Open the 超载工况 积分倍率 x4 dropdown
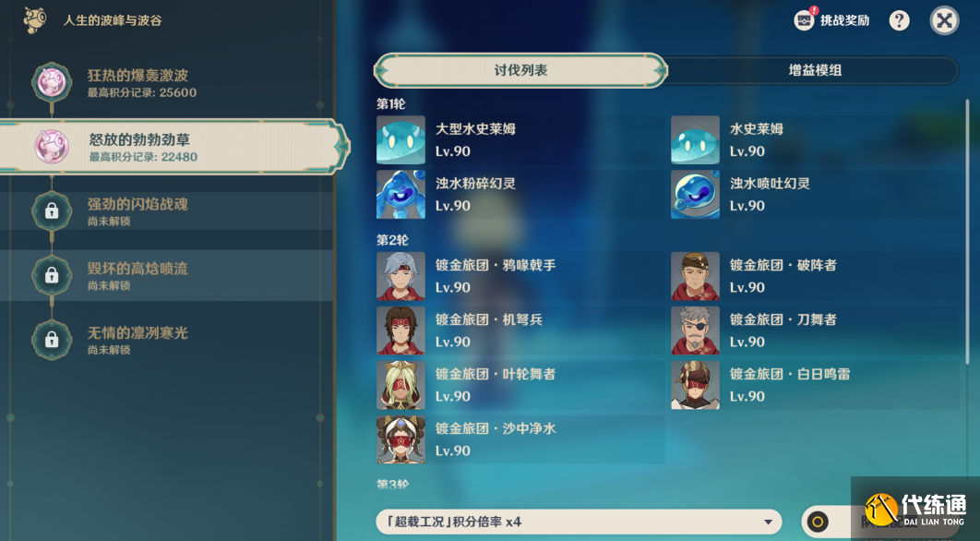Viewport: 980px width, 541px height. (x=579, y=522)
